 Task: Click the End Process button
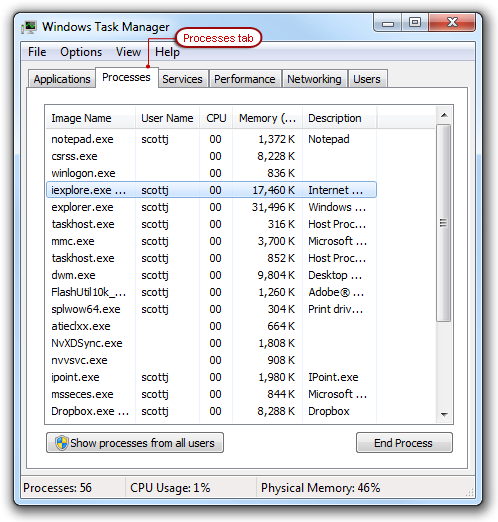point(404,443)
